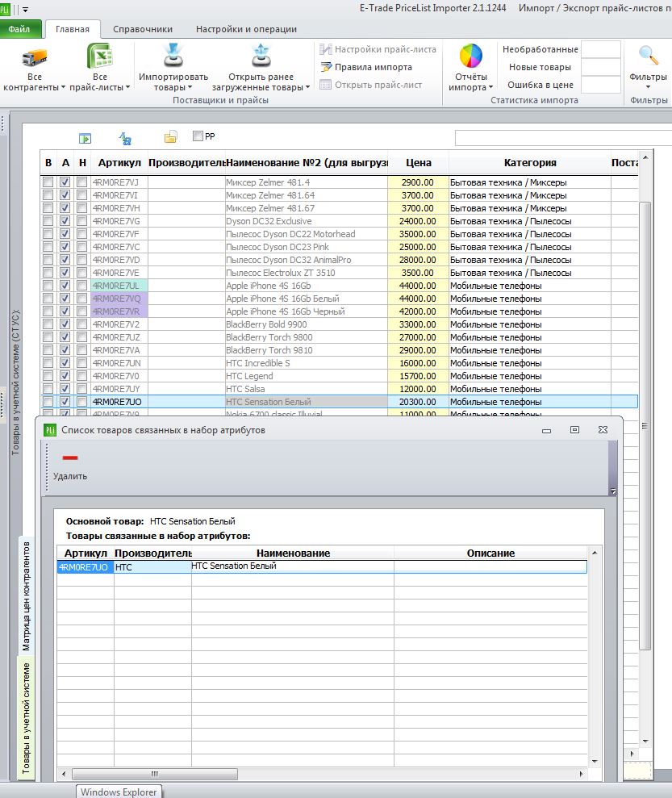Open quick access toolbar customize arrow

pos(26,9)
